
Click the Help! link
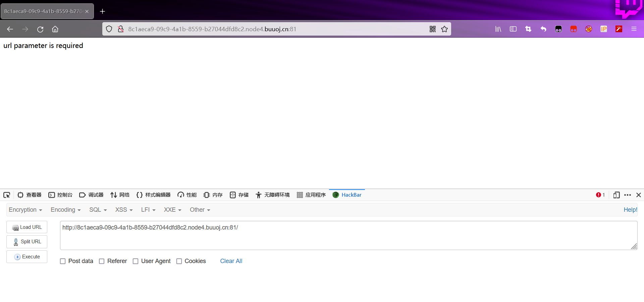coord(630,210)
